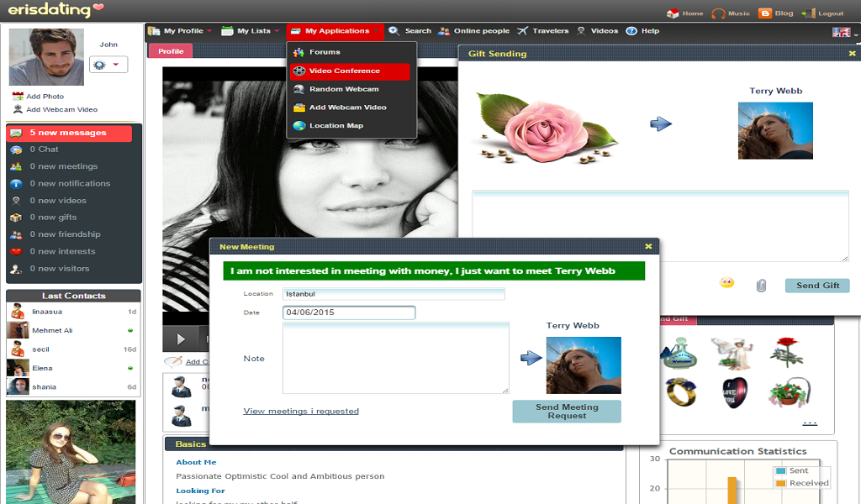
Task: Switch to the Profile tab
Action: [171, 51]
